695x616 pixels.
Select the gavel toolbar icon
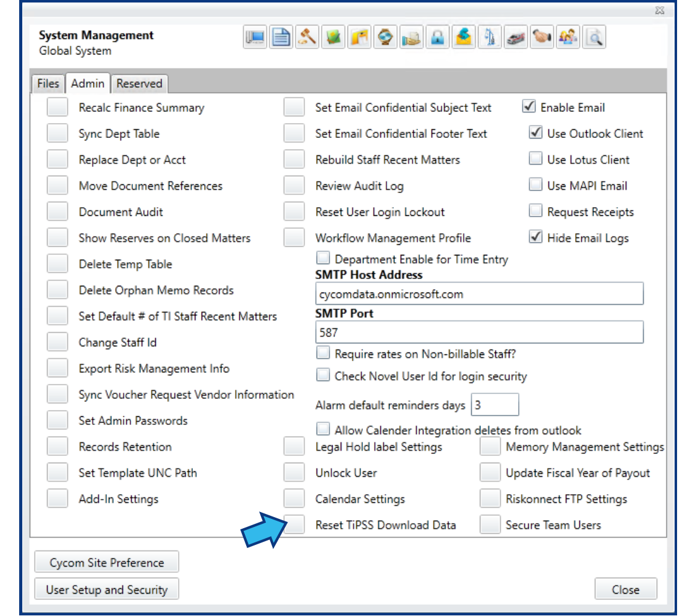coord(306,37)
